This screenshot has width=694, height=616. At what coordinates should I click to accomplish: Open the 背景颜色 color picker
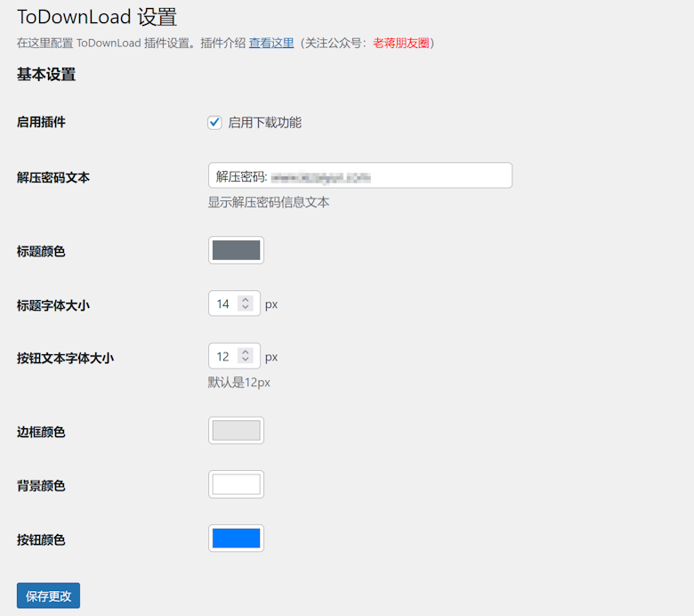click(237, 484)
